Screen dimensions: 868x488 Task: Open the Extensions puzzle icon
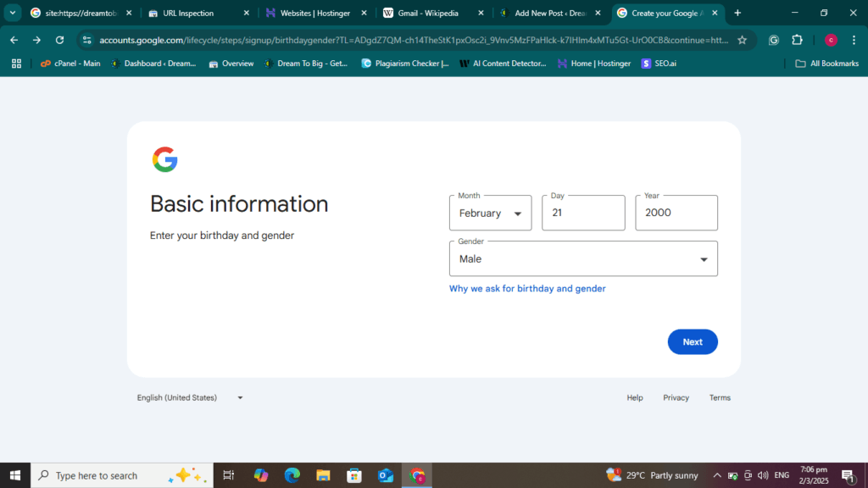click(797, 40)
